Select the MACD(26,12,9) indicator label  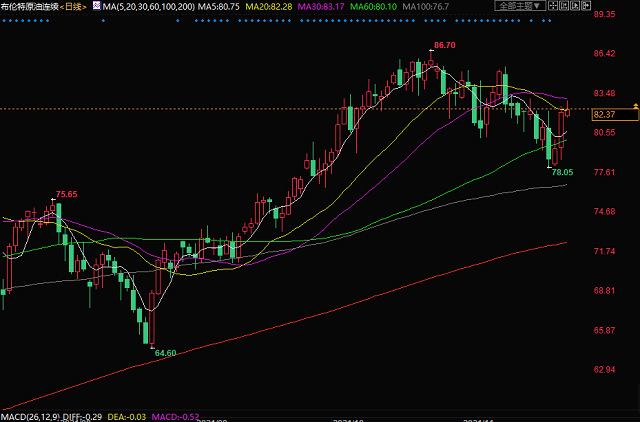tap(31, 415)
